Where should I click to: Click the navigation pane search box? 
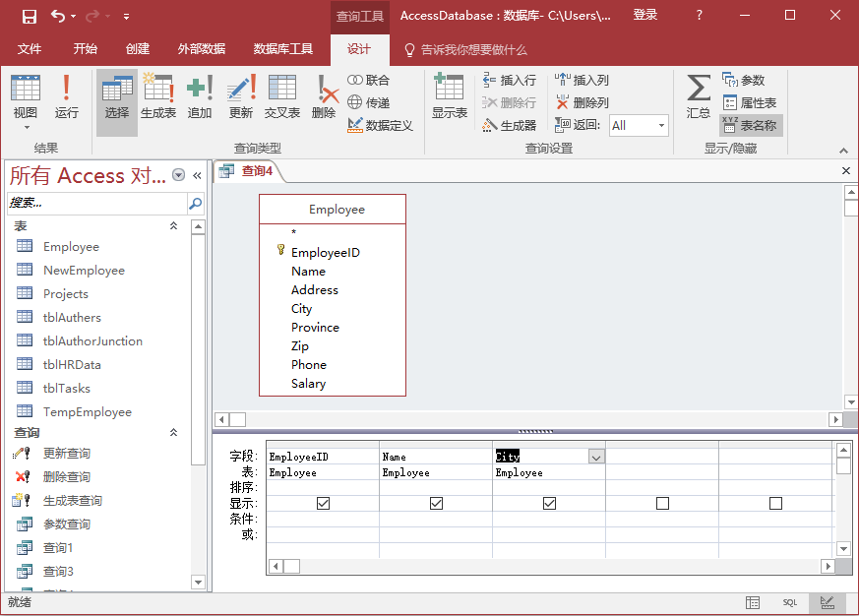click(x=96, y=204)
